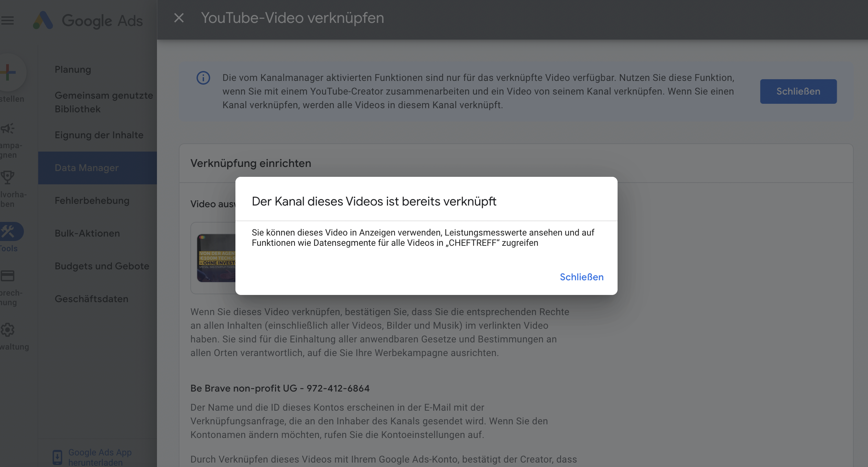Open Goals via trophy icon
This screenshot has height=467, width=868.
pos(8,178)
